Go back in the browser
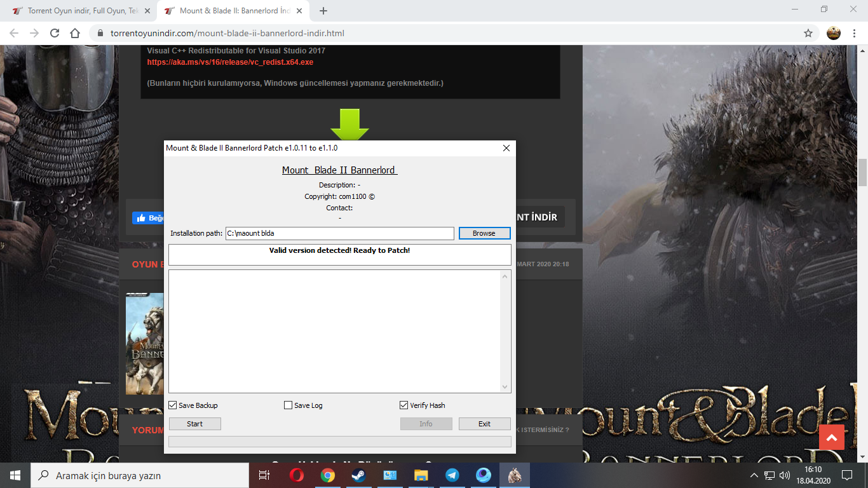 coord(14,33)
